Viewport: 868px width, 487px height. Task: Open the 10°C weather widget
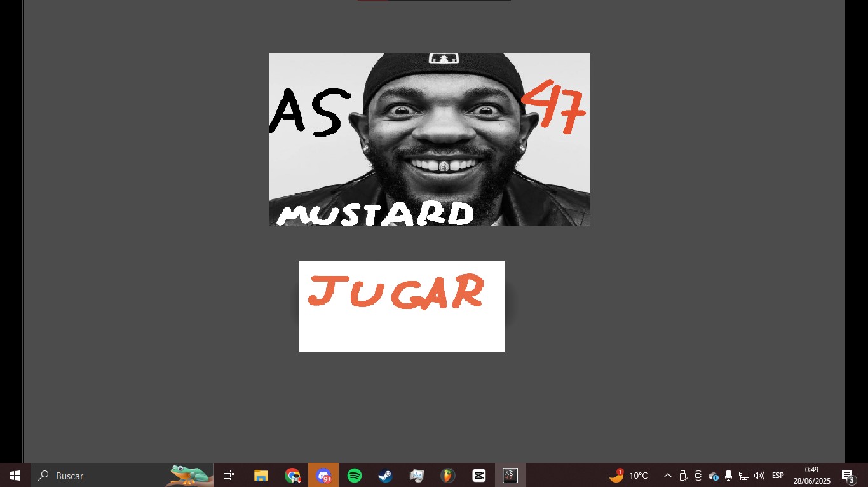click(x=628, y=476)
